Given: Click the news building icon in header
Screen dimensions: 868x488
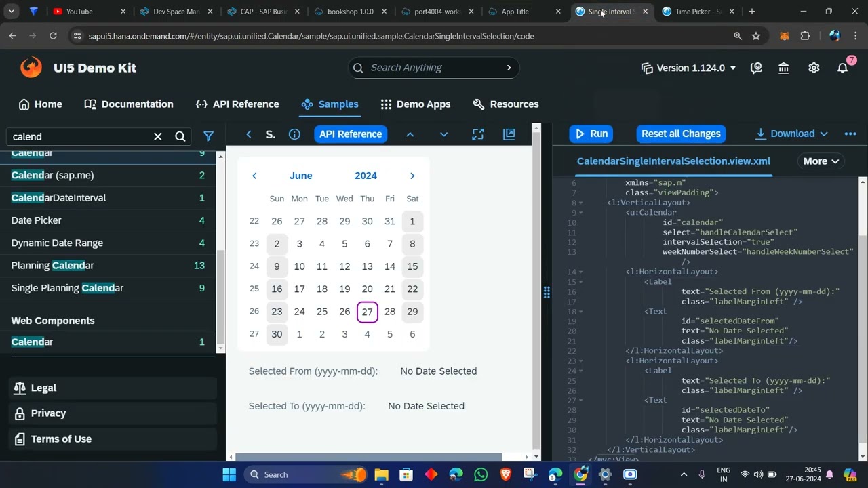Looking at the screenshot, I should (783, 68).
